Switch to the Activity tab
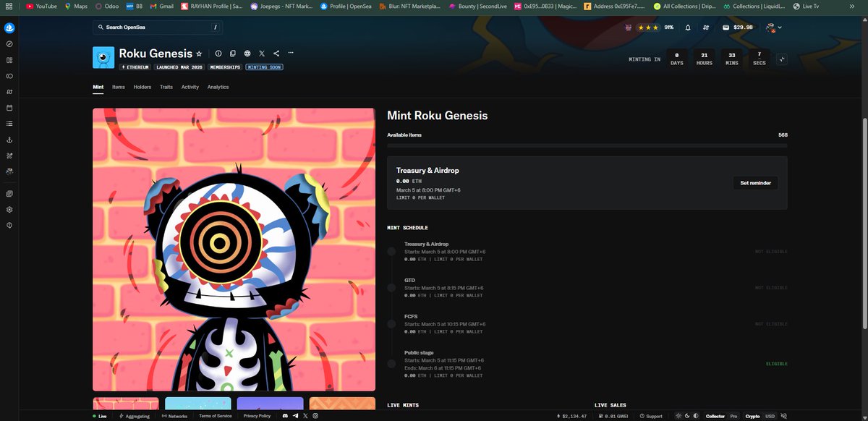This screenshot has width=868, height=421. coord(190,87)
